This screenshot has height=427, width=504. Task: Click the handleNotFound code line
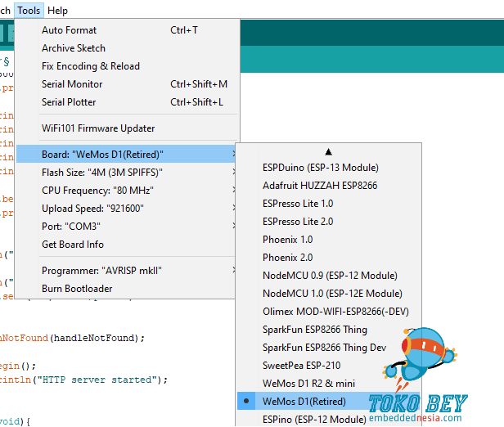tap(72, 338)
